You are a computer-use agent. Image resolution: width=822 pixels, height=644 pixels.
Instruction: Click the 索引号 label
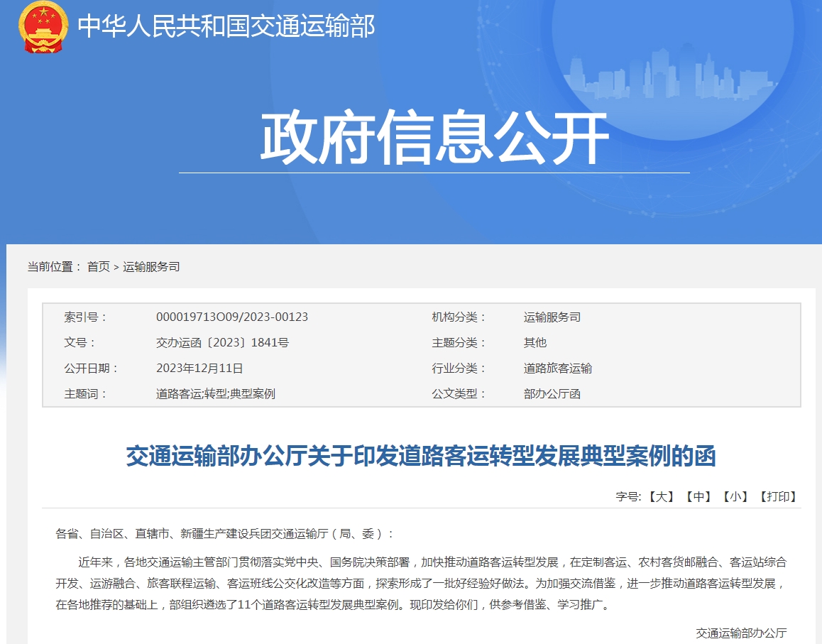coord(85,317)
